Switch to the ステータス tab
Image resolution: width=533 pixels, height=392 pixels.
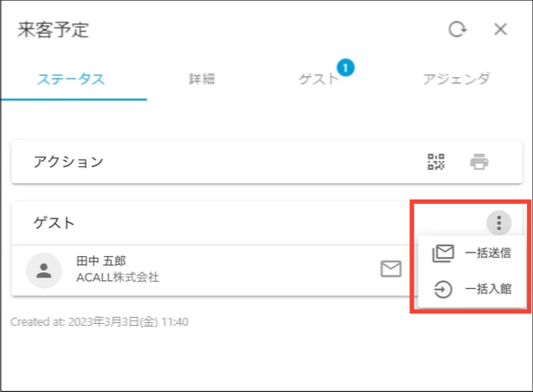pos(71,79)
